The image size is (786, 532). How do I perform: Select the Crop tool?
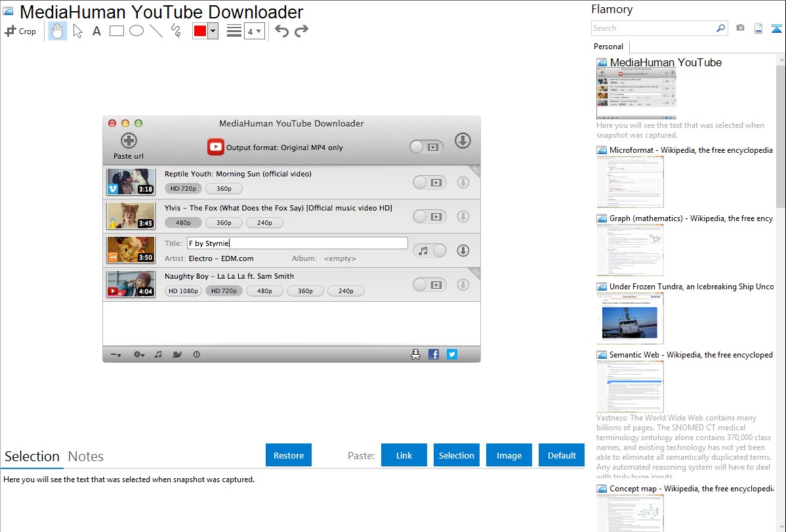tap(20, 31)
